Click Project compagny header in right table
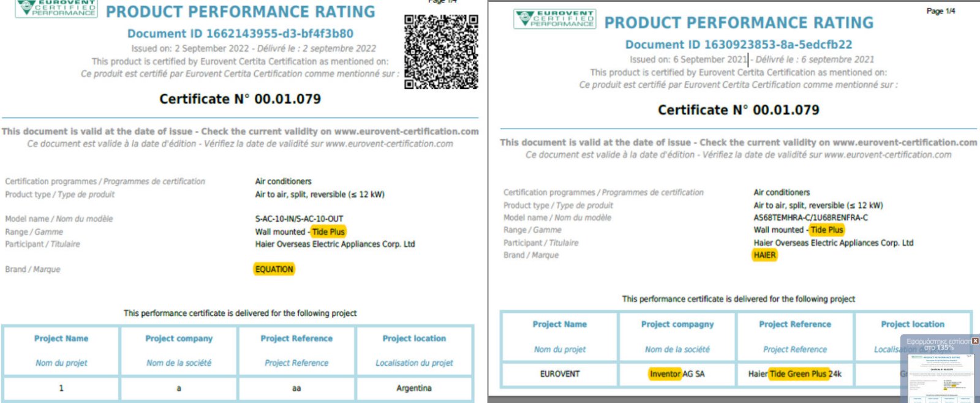Viewport: 980px width, 403px height. (x=677, y=324)
